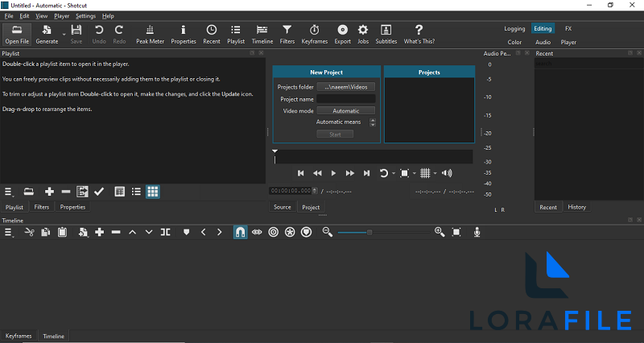644x343 pixels.
Task: Start playback with the Play button
Action: point(333,173)
